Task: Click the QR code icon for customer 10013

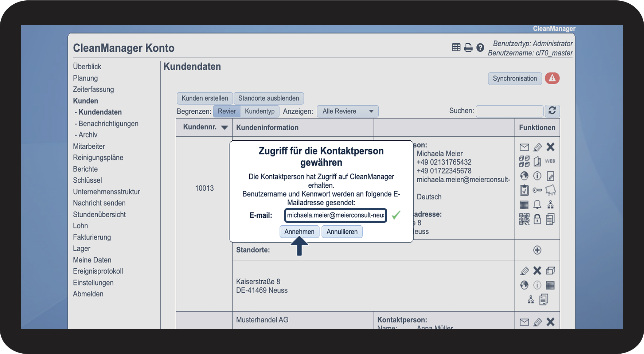Action: tap(524, 219)
